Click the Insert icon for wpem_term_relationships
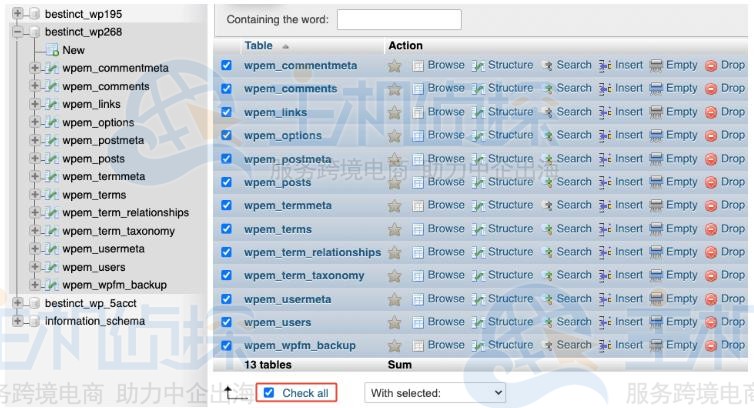This screenshot has width=754, height=408. [605, 253]
